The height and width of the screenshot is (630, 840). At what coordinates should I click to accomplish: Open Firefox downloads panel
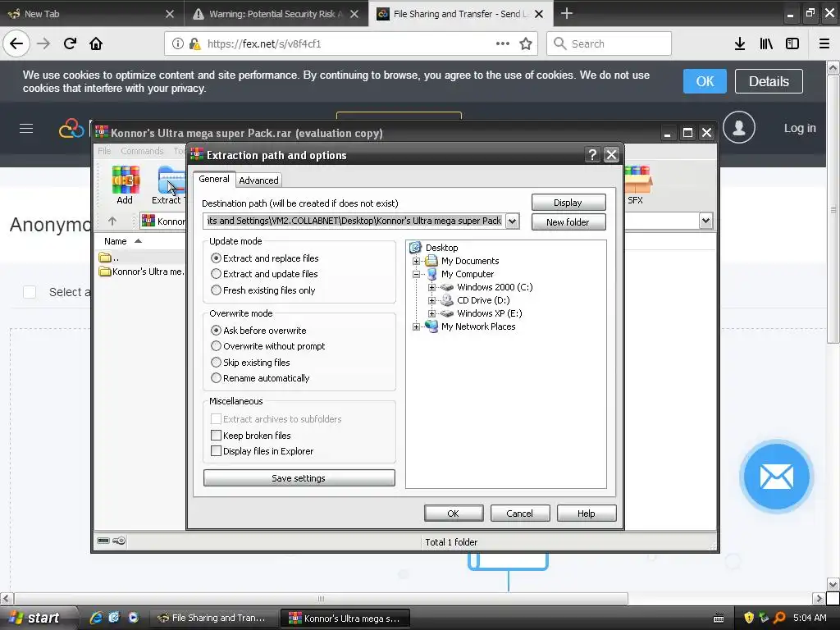tap(740, 44)
